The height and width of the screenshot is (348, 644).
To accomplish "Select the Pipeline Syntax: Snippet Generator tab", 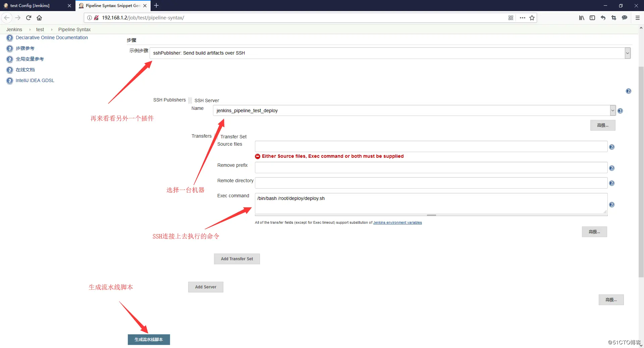I will (113, 6).
